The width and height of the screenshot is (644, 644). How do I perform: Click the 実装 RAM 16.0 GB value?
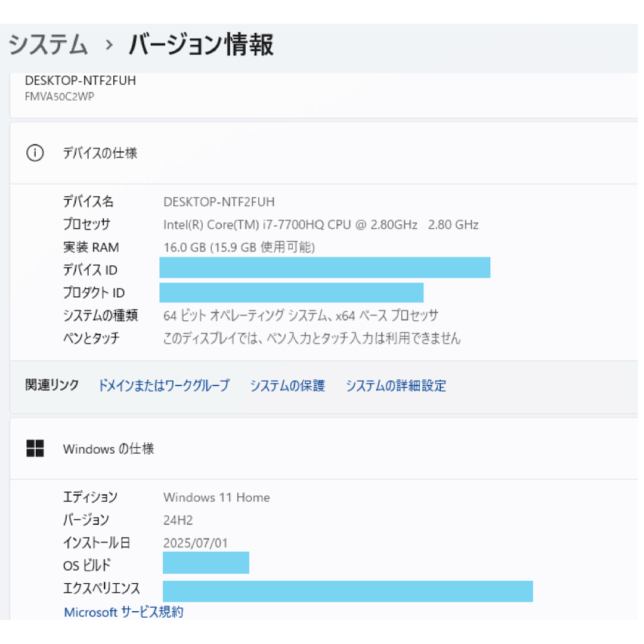(239, 247)
